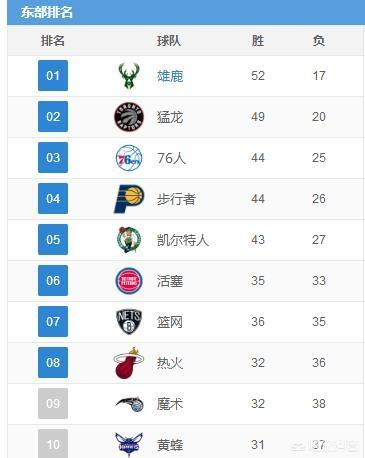Open the Celtics leprechaun logo
This screenshot has width=365, height=458.
tap(129, 240)
